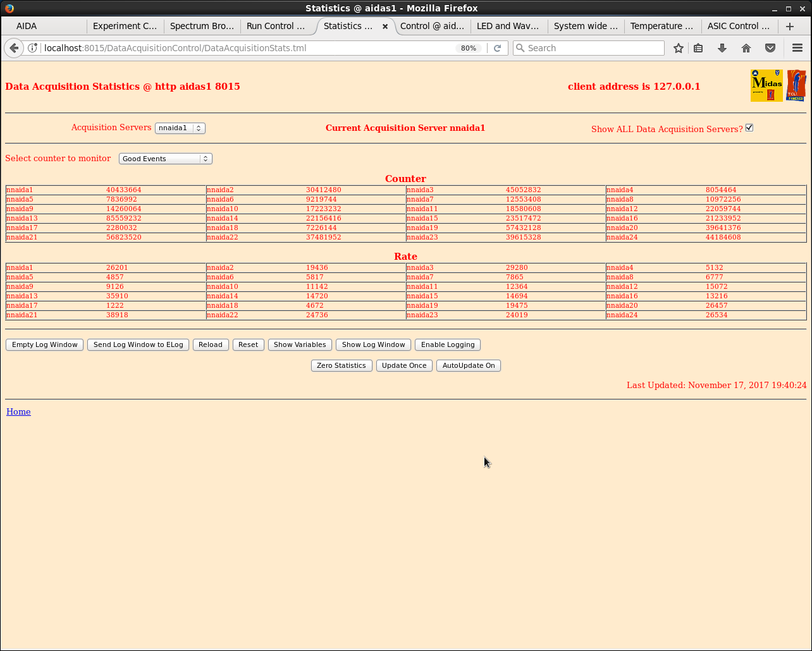Image resolution: width=812 pixels, height=651 pixels.
Task: Reload the page using the address bar icon
Action: click(x=497, y=48)
